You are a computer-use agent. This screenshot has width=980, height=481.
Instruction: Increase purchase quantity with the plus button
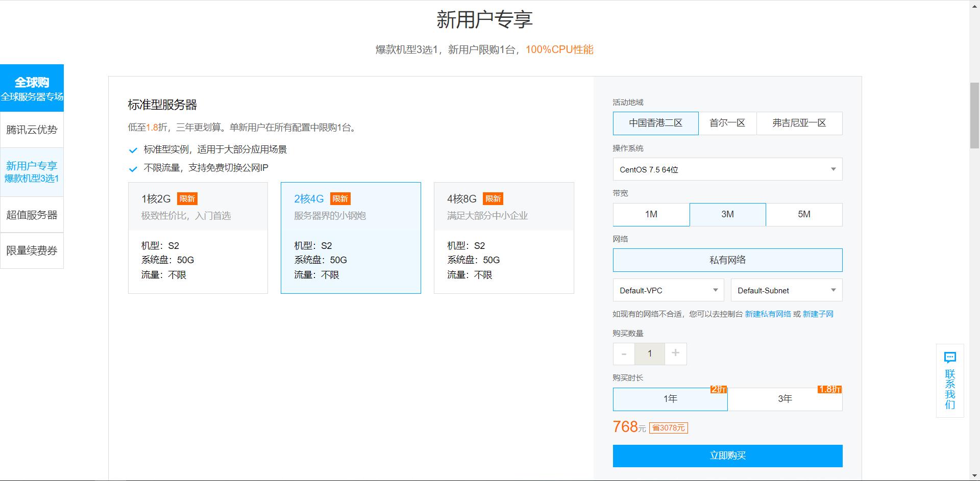coord(675,353)
